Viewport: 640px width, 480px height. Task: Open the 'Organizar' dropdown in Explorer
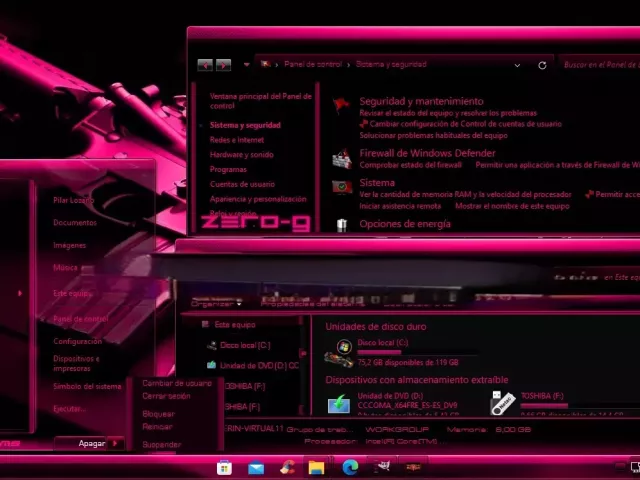coord(216,304)
